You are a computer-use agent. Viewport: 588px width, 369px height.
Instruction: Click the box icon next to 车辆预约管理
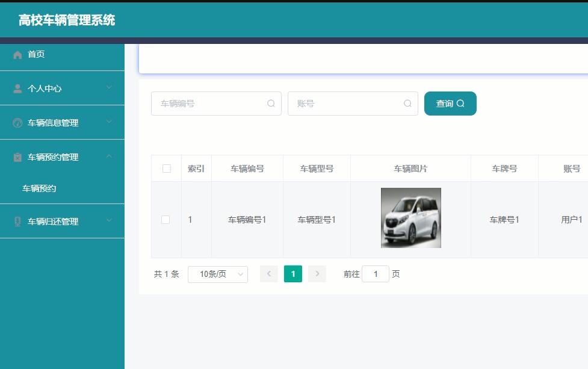click(17, 157)
